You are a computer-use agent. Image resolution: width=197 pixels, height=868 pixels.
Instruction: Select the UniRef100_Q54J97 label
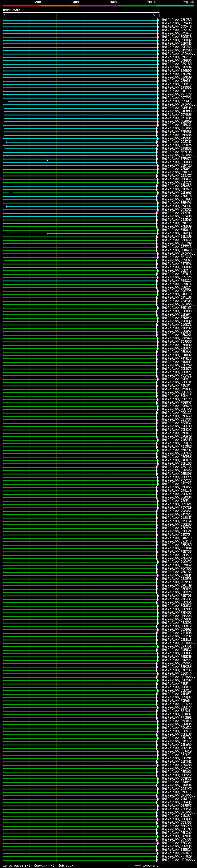177,206
